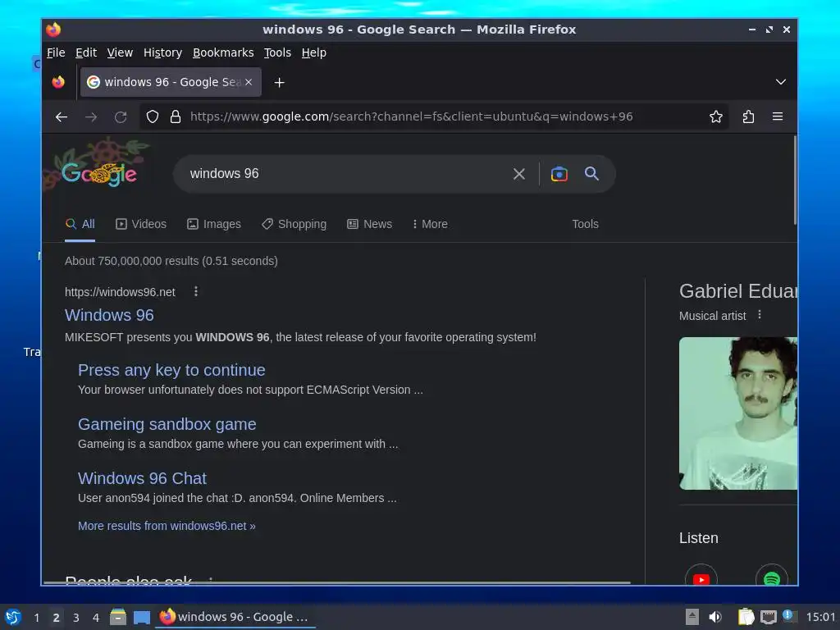Click the horizontal page scrollbar
The height and width of the screenshot is (630, 840).
click(337, 582)
